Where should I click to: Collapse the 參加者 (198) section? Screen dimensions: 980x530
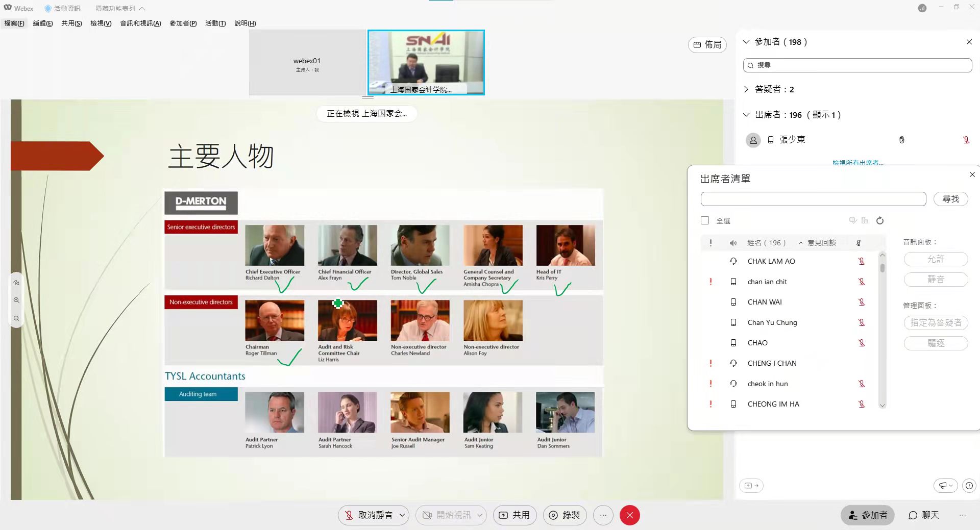tap(746, 42)
